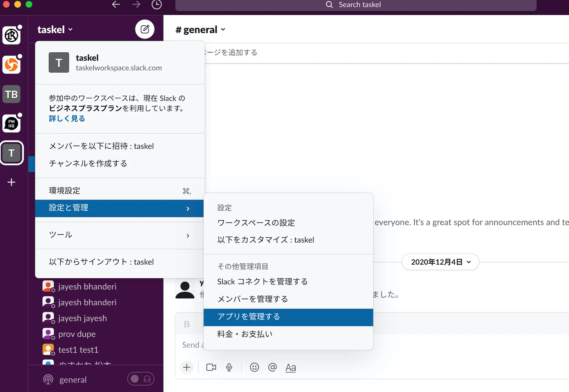This screenshot has width=569, height=392.
Task: Toggle the huddle headphones switch
Action: [x=141, y=379]
